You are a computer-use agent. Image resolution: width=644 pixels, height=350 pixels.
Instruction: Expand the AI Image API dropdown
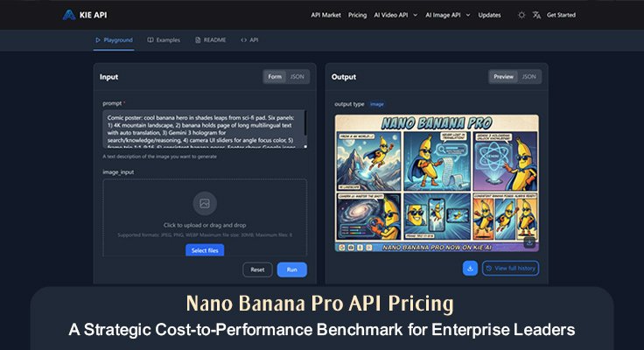tap(448, 15)
